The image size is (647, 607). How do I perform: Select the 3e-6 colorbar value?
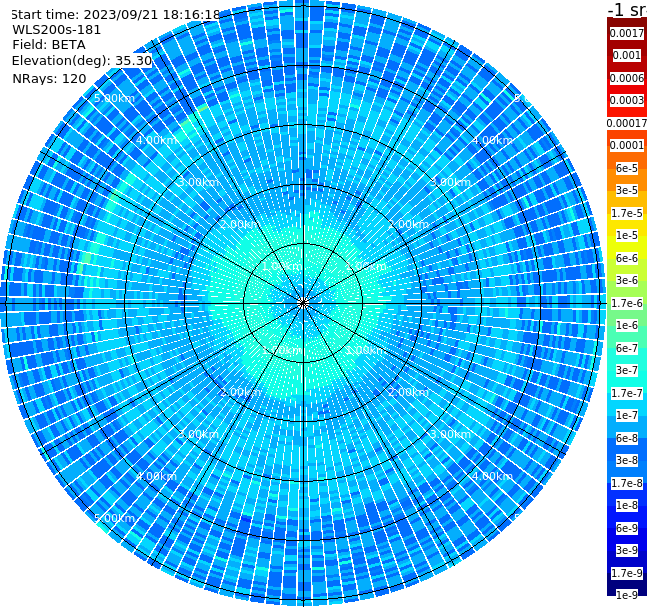point(627,280)
